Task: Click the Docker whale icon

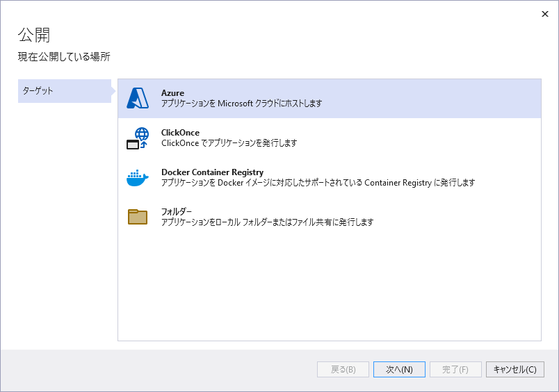Action: pos(138,178)
